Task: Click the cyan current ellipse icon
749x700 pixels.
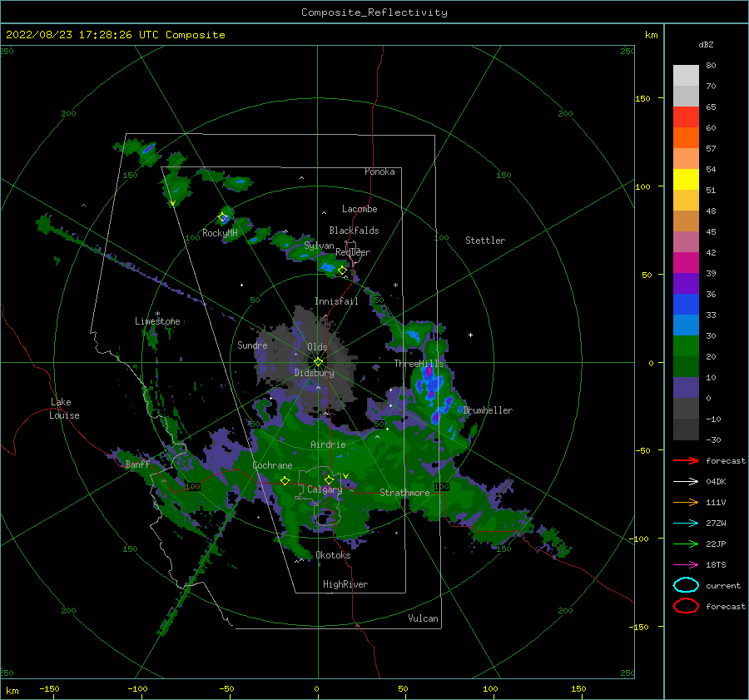Action: pyautogui.click(x=686, y=585)
